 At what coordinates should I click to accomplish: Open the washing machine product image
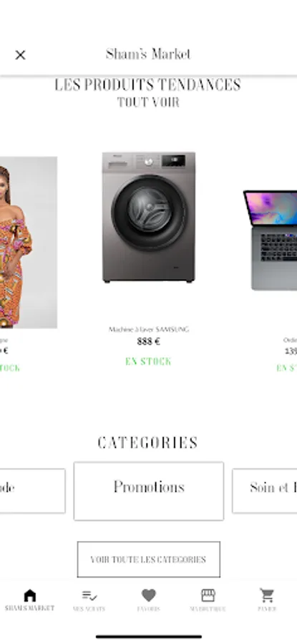click(149, 218)
